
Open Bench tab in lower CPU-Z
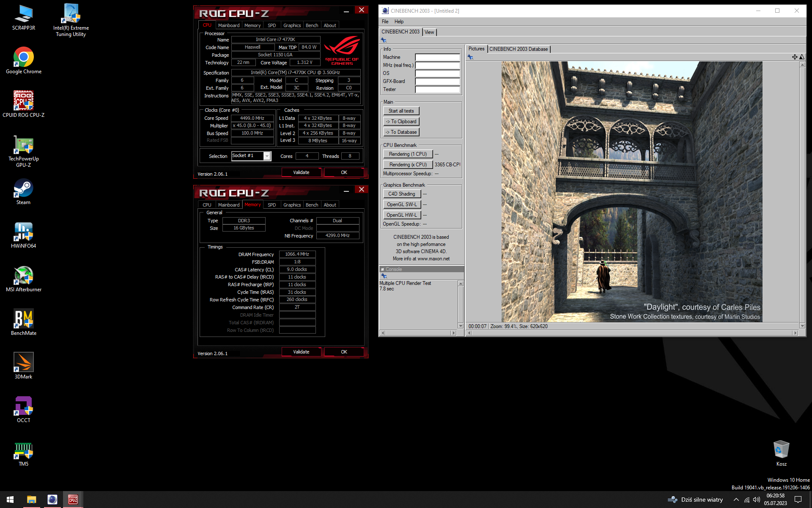(312, 205)
